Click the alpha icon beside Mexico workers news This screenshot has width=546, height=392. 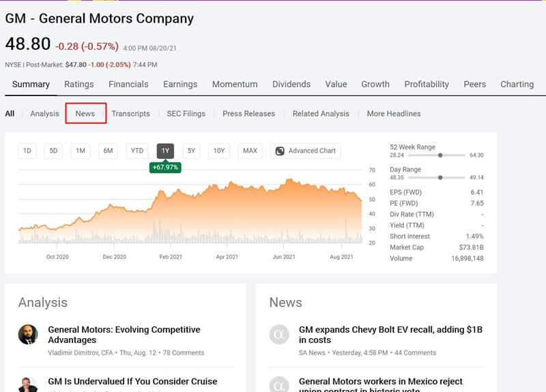[279, 385]
